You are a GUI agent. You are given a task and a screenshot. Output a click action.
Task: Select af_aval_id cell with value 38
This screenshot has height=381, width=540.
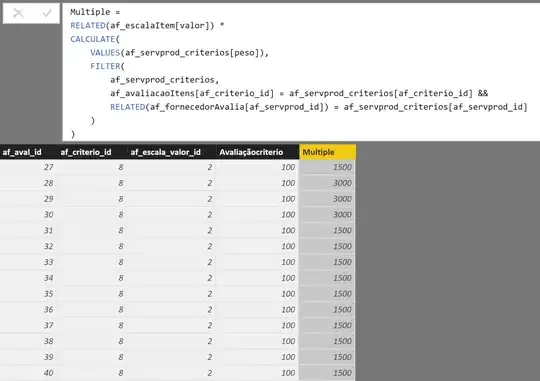tap(29, 341)
